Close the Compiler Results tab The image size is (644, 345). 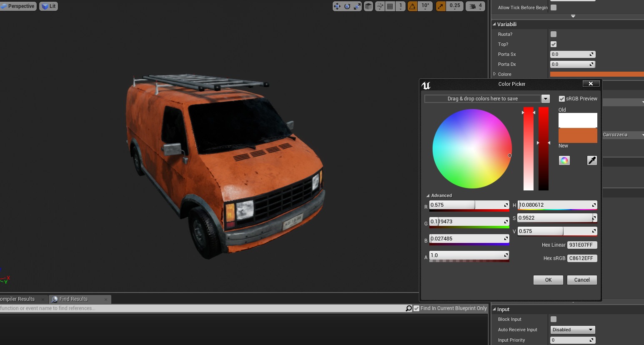pos(43,299)
